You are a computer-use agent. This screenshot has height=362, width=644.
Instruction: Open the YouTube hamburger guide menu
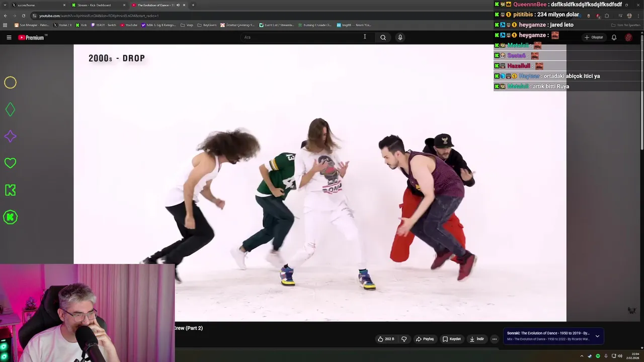[9, 37]
